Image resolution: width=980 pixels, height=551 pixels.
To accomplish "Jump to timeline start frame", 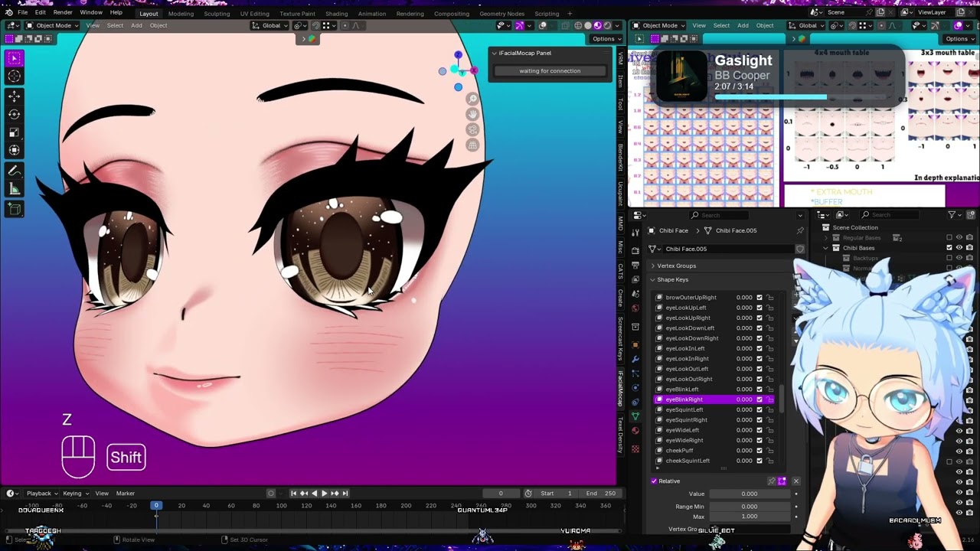I will tap(293, 494).
